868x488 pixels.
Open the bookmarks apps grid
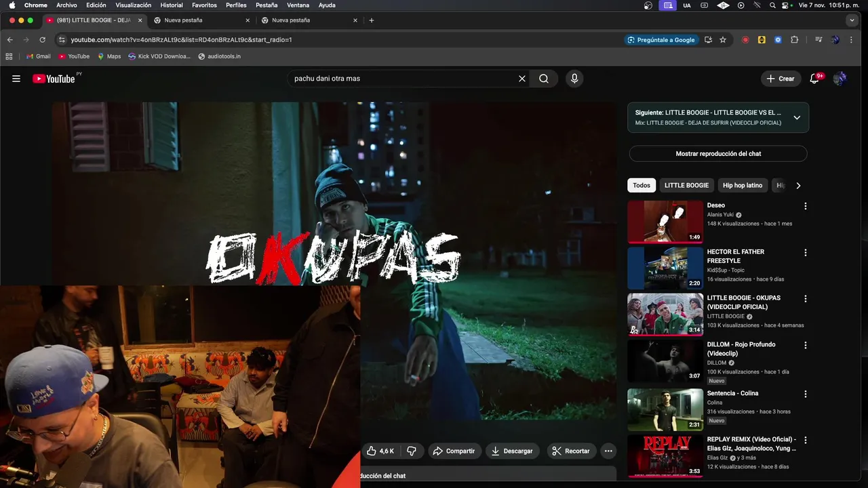(9, 56)
